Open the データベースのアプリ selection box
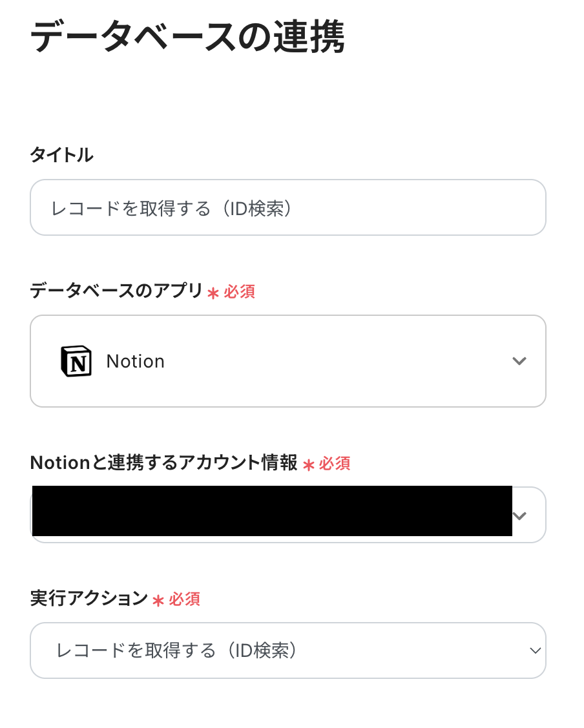Screen dimensions: 584x728 click(287, 361)
